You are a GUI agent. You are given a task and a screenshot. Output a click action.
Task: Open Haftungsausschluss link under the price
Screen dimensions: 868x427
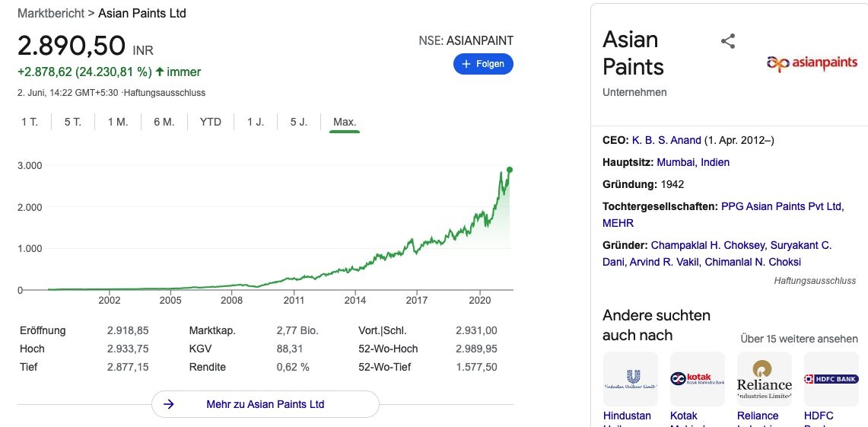pos(164,93)
